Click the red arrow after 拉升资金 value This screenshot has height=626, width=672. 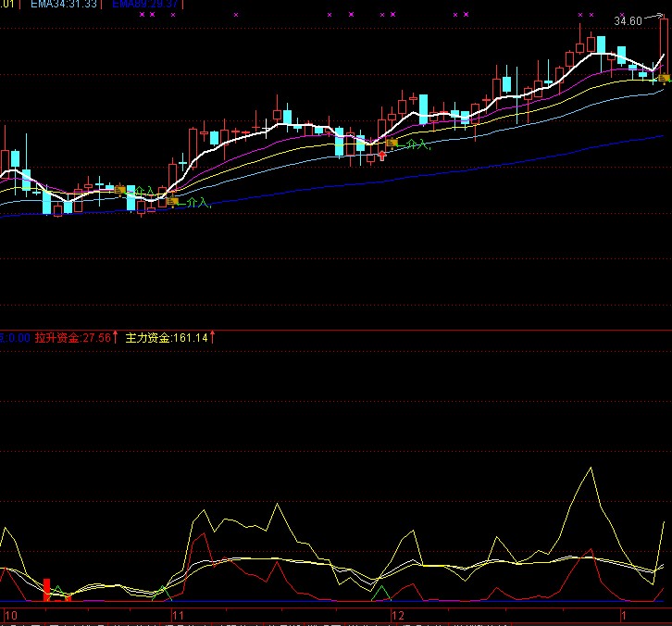pyautogui.click(x=116, y=339)
